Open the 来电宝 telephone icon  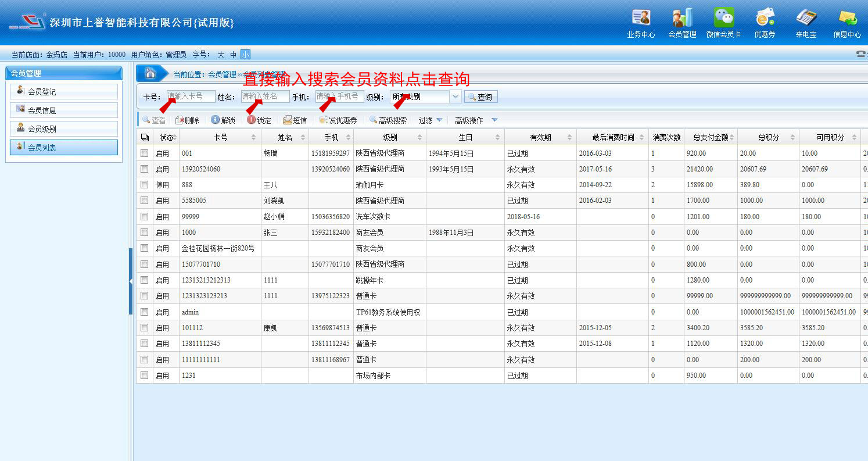[x=806, y=18]
